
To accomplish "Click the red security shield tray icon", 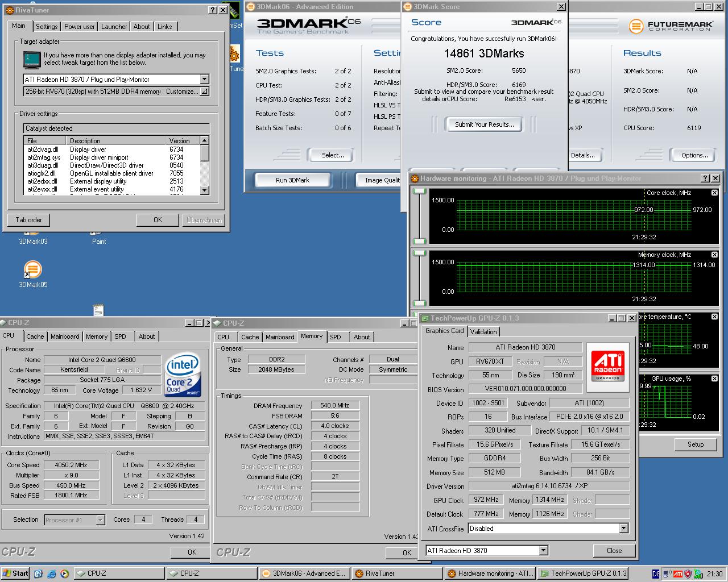I will point(688,573).
